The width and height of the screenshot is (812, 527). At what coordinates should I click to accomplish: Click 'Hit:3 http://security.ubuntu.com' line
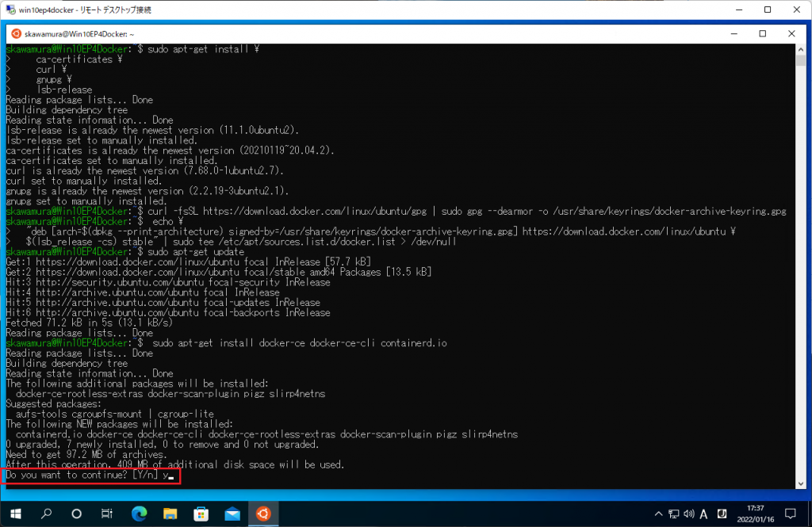click(x=168, y=282)
